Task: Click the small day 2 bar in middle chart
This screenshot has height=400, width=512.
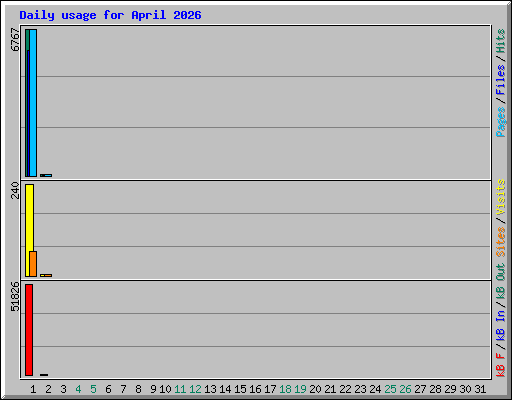Action: [x=46, y=275]
